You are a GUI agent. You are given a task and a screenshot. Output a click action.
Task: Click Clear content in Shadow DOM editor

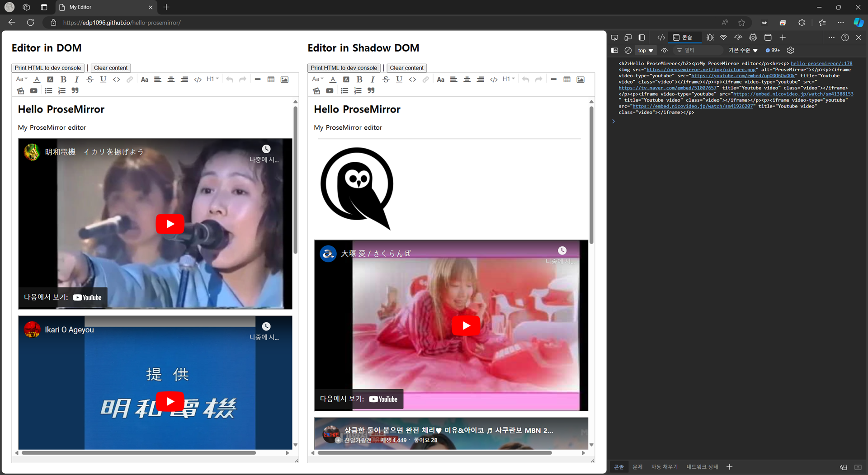pos(407,68)
